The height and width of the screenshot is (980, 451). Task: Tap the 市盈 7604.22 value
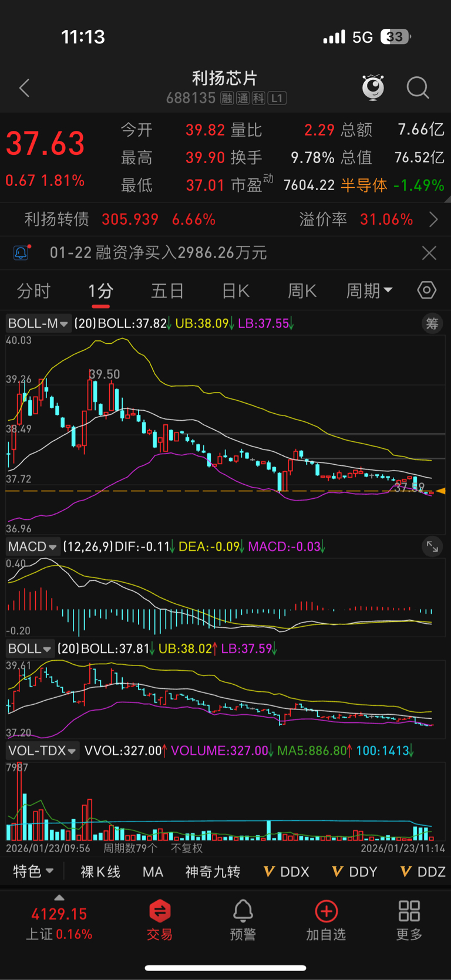(309, 185)
